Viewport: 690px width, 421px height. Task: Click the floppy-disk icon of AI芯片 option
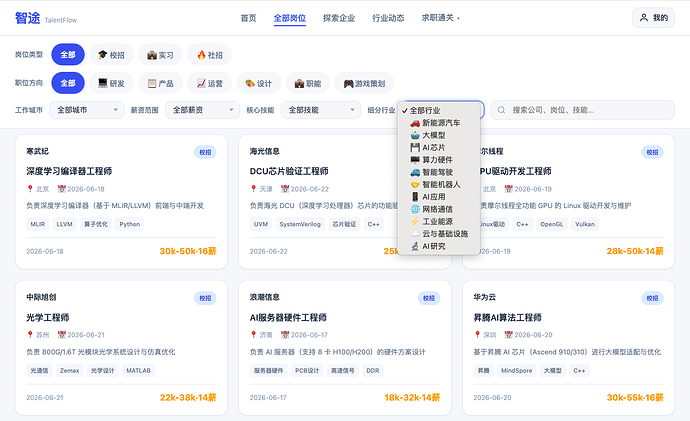[x=415, y=147]
